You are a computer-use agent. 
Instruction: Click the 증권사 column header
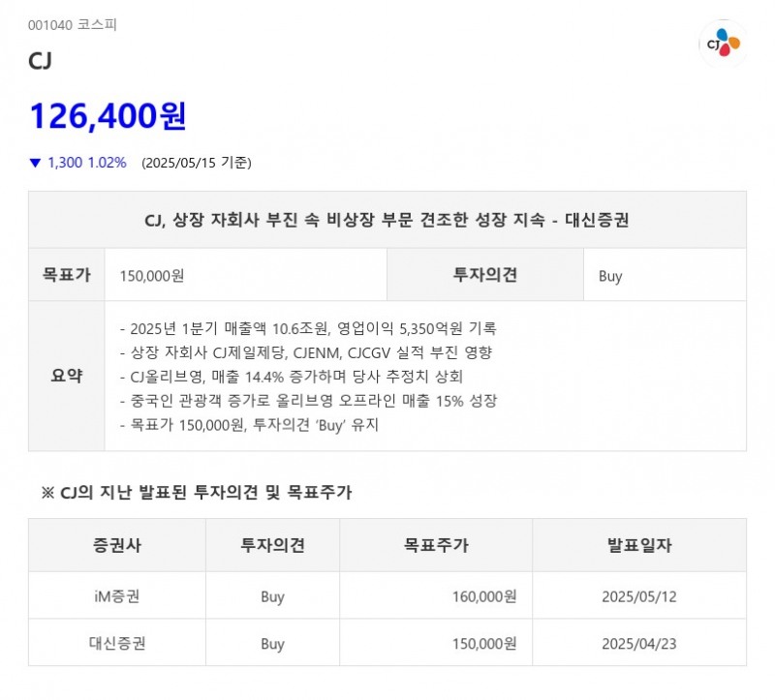[116, 545]
